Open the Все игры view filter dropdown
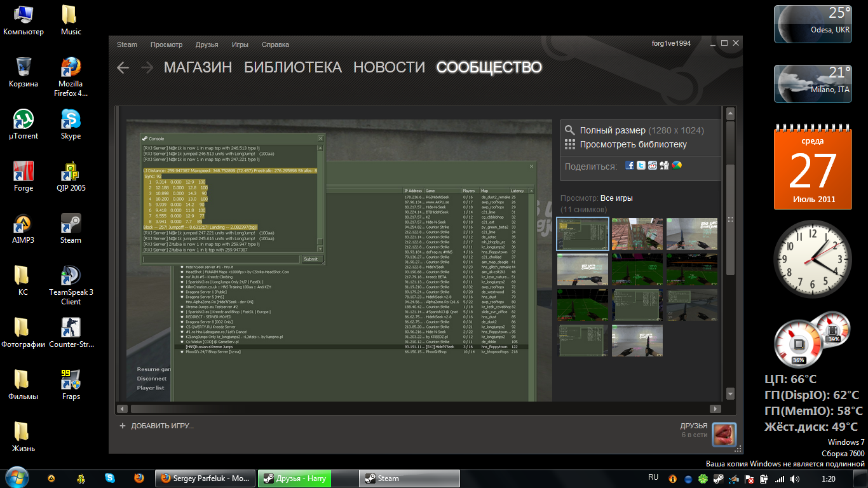Image resolution: width=868 pixels, height=488 pixels. pos(616,198)
